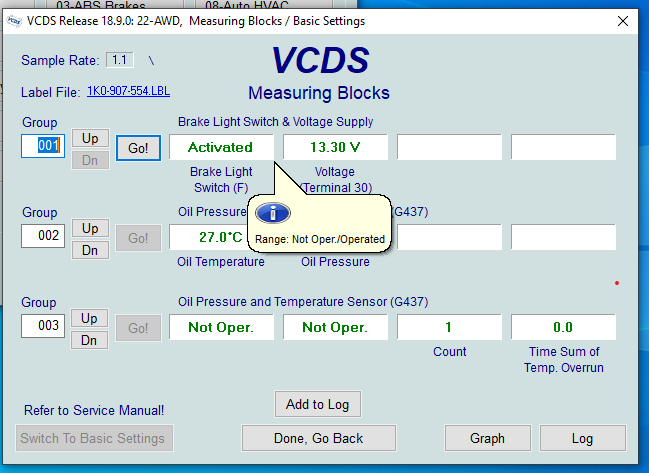Click Up for Group 003

(x=89, y=318)
